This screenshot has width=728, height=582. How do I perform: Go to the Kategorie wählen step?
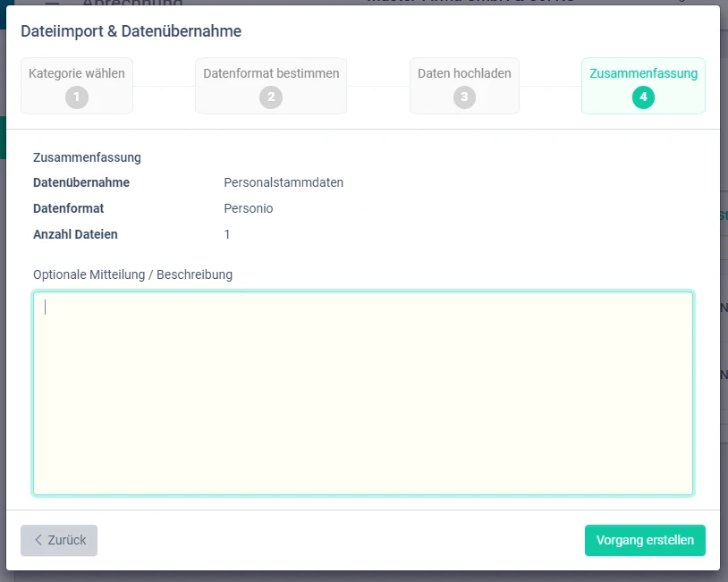point(77,74)
